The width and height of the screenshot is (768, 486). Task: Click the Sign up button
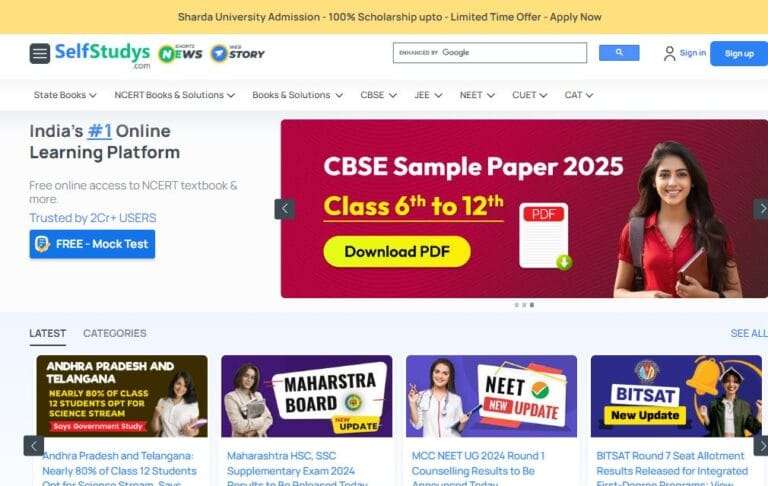click(739, 53)
